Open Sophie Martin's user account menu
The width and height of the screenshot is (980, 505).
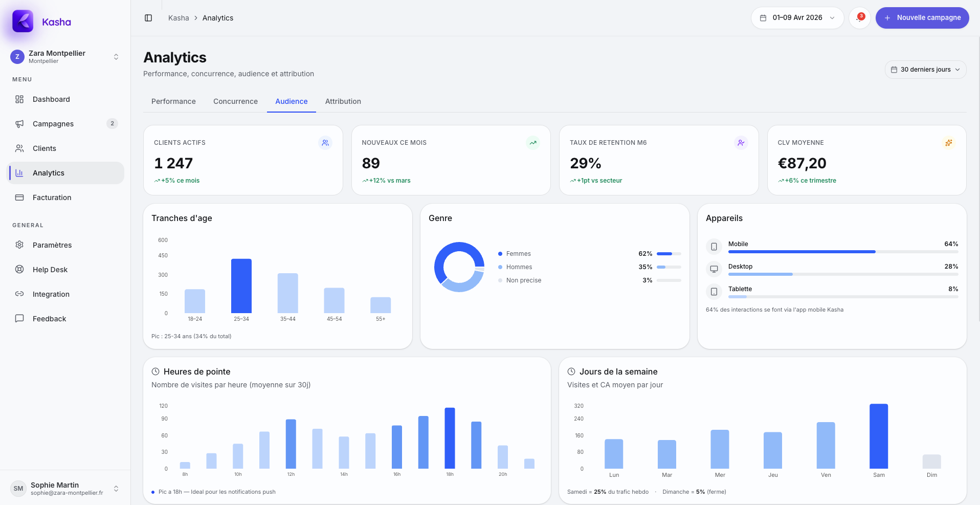click(65, 489)
